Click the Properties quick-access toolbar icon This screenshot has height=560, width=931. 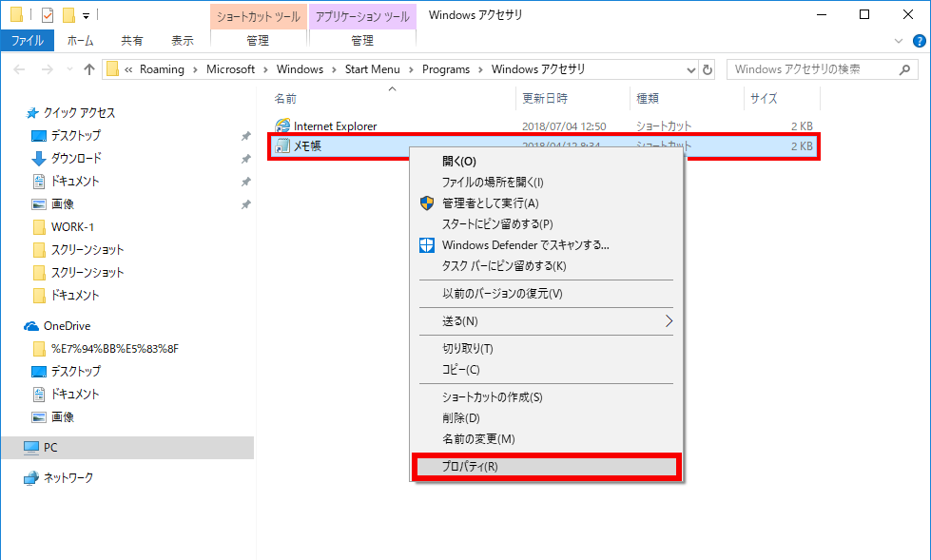click(48, 15)
